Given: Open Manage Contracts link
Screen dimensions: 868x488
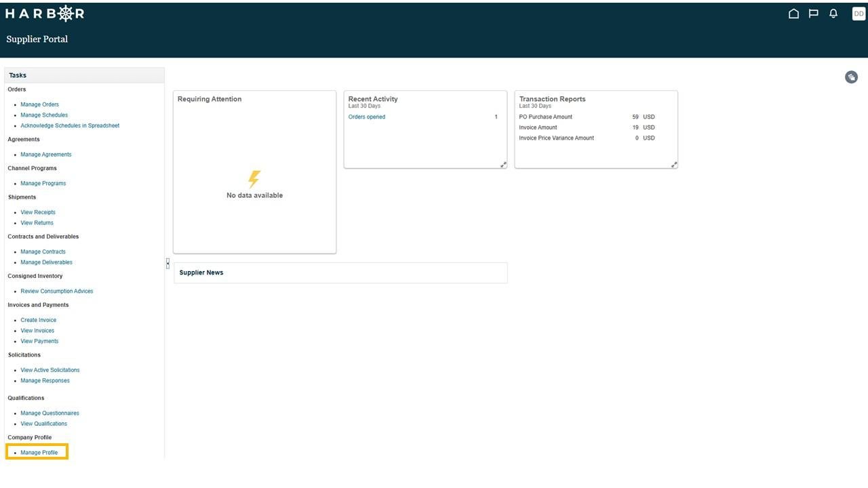Looking at the screenshot, I should click(x=43, y=251).
